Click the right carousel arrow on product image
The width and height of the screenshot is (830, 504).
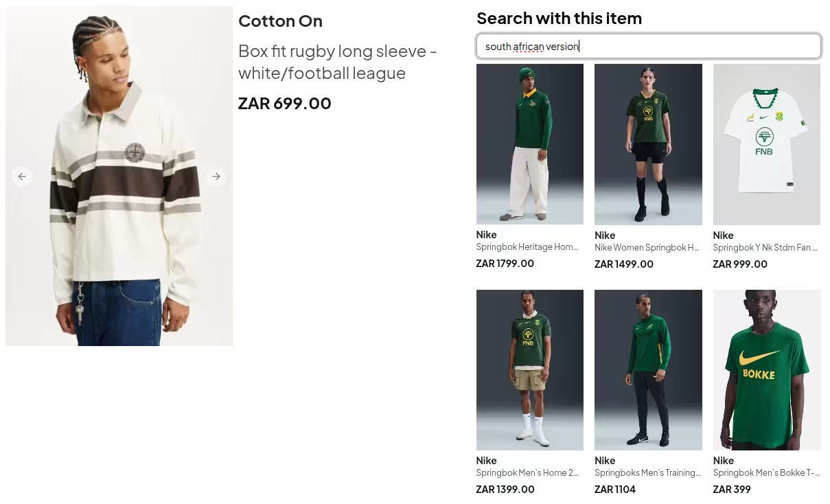coord(216,176)
